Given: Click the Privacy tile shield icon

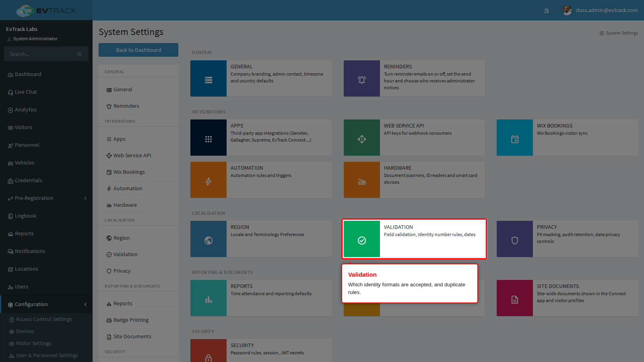Looking at the screenshot, I should tap(515, 239).
